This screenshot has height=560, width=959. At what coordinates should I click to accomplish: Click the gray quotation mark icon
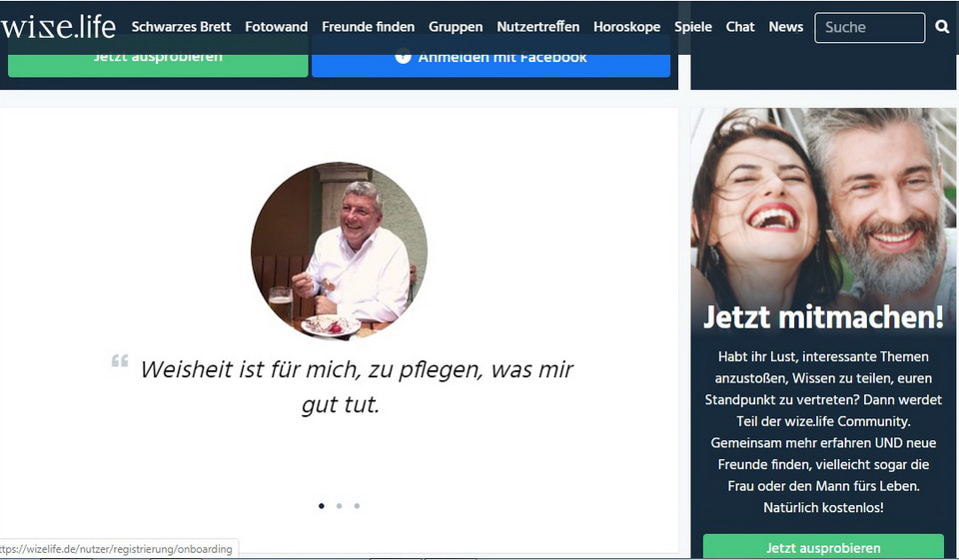click(x=120, y=361)
